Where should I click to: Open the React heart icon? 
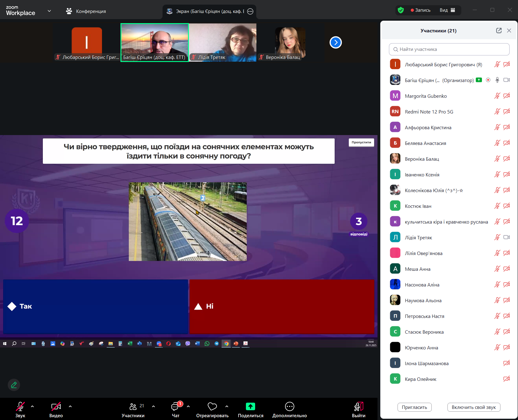[x=212, y=406]
